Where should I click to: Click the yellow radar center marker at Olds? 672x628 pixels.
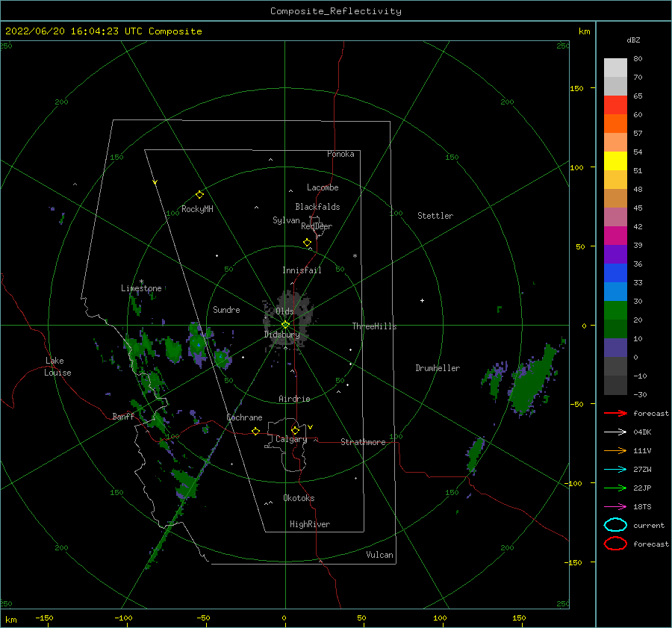coord(285,325)
